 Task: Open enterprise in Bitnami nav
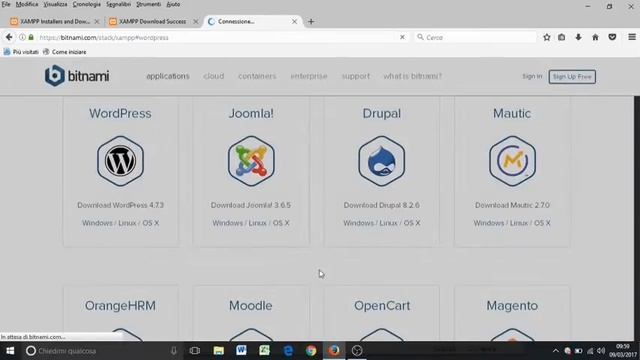309,76
